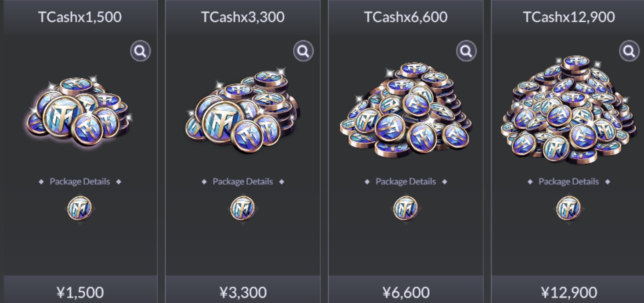The height and width of the screenshot is (303, 644).
Task: Open Package Details for TCashx6,600
Action: [x=406, y=182]
